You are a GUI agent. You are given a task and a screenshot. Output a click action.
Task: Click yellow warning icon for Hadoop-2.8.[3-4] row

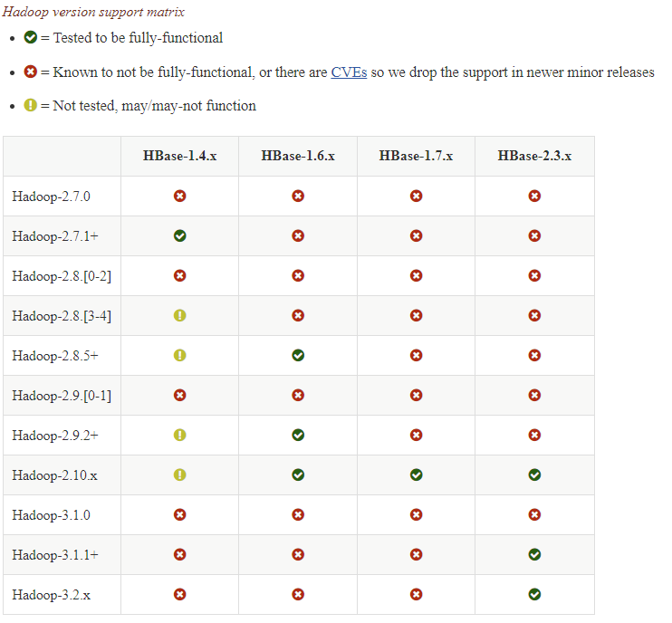180,315
